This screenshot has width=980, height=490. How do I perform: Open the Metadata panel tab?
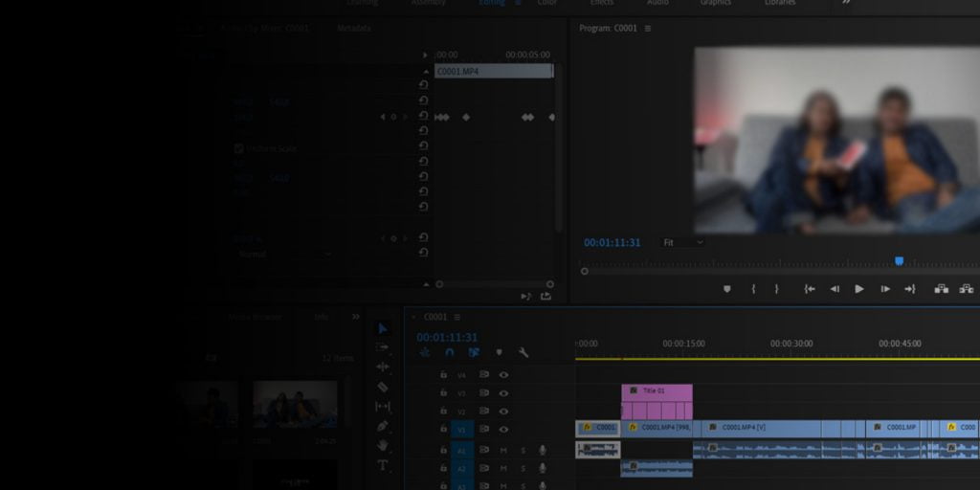[354, 29]
